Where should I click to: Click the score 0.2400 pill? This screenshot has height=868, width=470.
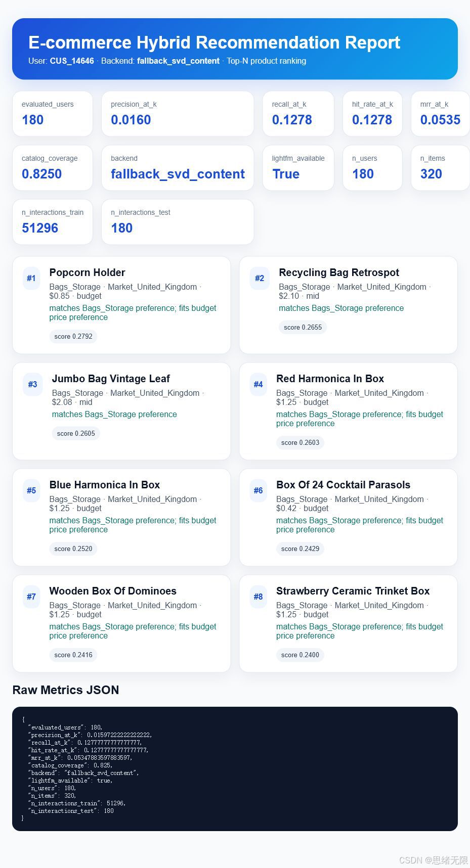(x=300, y=655)
